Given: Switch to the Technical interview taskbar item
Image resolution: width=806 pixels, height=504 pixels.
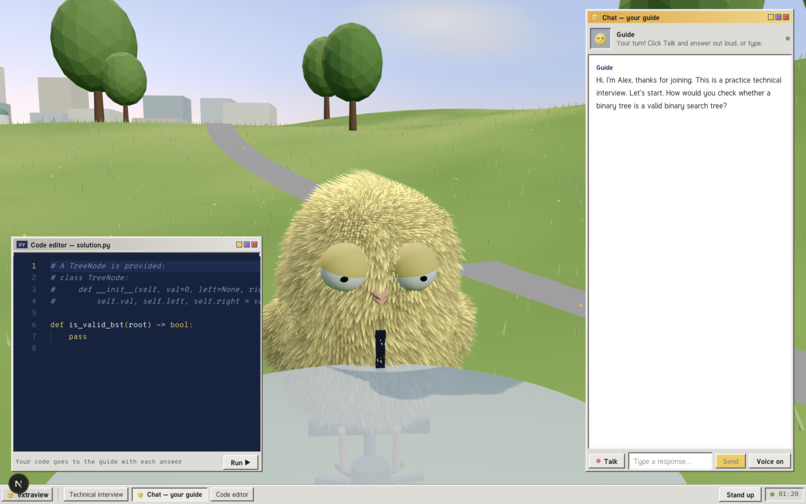Looking at the screenshot, I should point(96,495).
